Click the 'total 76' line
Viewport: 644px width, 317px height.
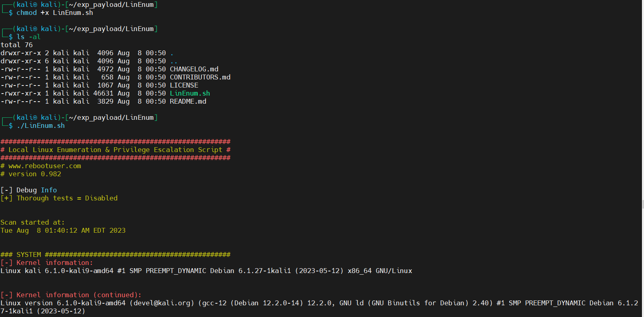click(17, 45)
